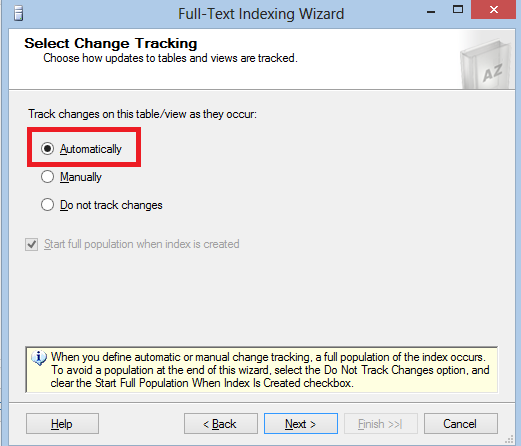Viewport: 521px width, 446px height.
Task: Choose the Manually tracking option
Action: coord(47,177)
